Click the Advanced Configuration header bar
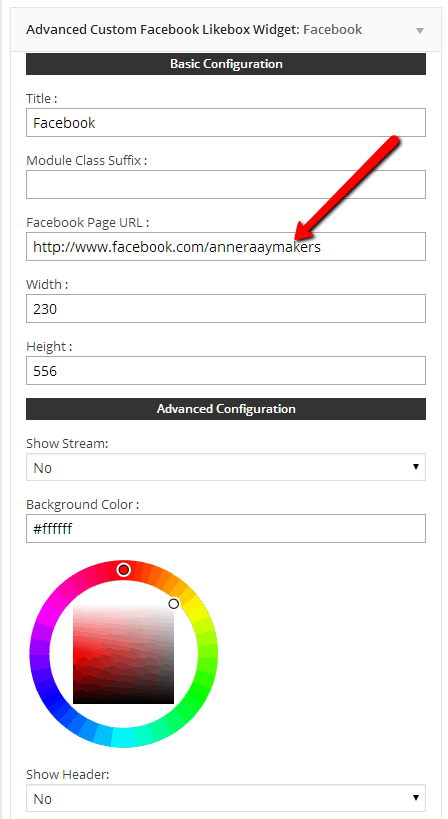Image resolution: width=448 pixels, height=819 pixels. coord(226,409)
